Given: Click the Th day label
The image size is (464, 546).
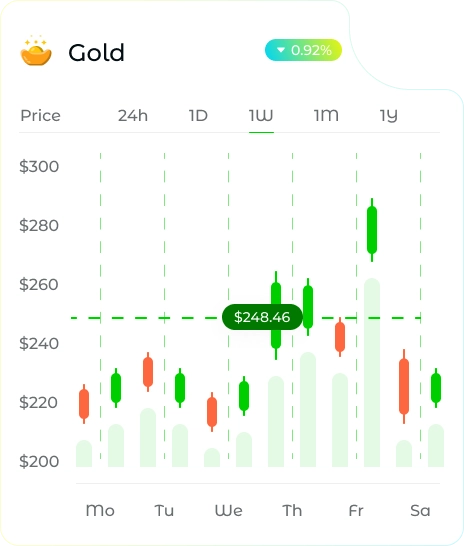Looking at the screenshot, I should (292, 510).
